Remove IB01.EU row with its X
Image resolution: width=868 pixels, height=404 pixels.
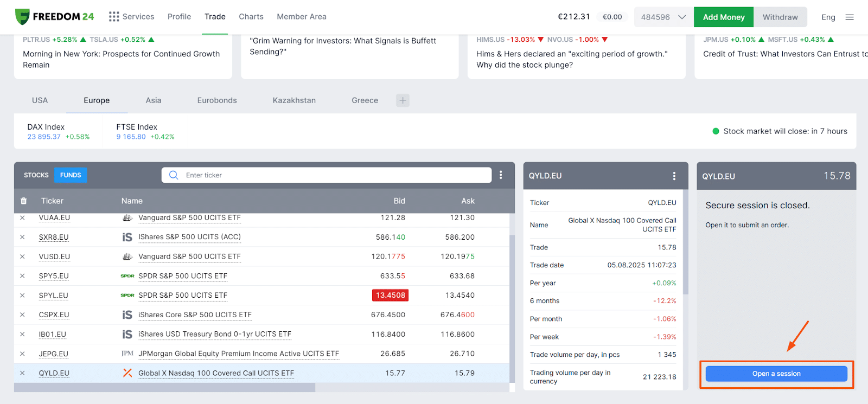(x=22, y=334)
